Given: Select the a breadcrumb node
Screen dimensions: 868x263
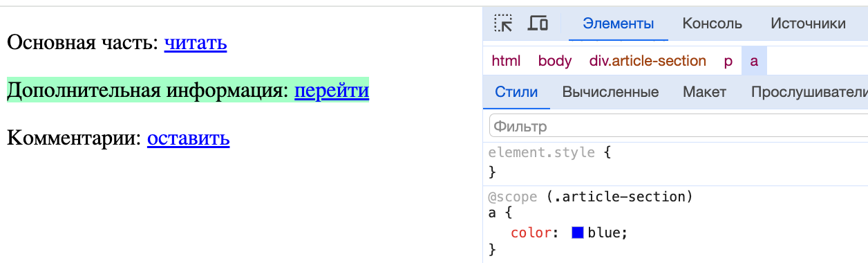Looking at the screenshot, I should tap(754, 61).
